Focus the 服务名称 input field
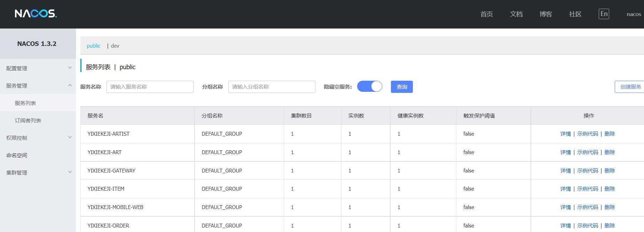The image size is (644, 232). pos(150,87)
